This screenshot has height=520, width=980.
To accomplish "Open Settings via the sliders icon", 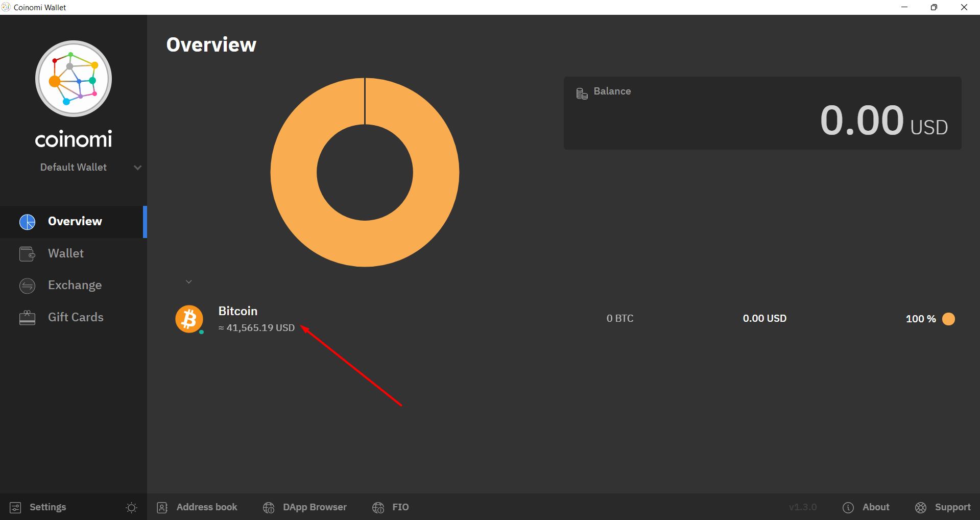I will 15,507.
